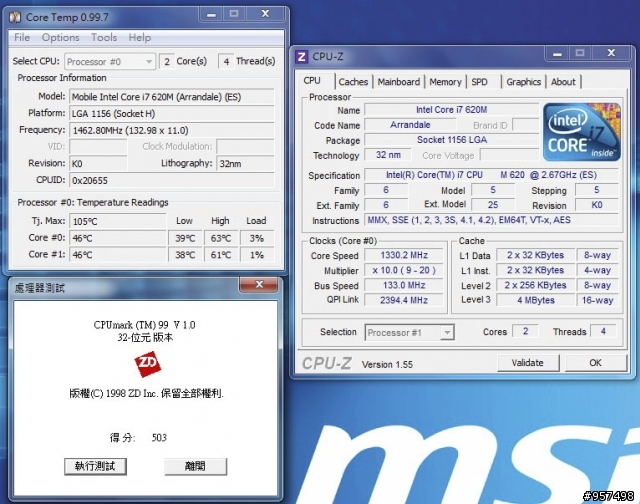
Task: Open the Tools menu in Core Temp
Action: 104,38
